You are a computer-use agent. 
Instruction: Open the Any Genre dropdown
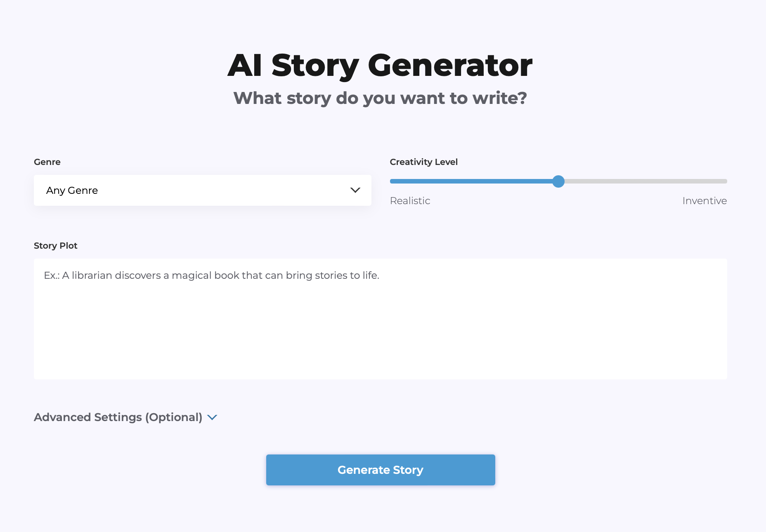202,190
